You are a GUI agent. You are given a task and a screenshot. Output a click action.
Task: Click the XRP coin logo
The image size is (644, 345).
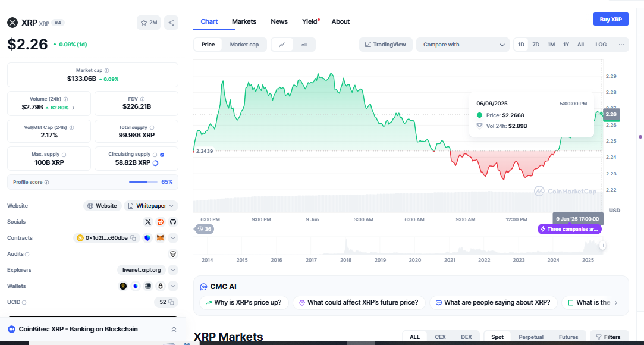pyautogui.click(x=12, y=23)
